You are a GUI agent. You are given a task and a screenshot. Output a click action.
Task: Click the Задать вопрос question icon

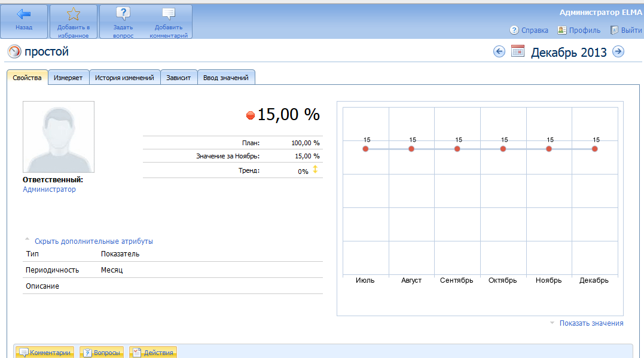[123, 14]
